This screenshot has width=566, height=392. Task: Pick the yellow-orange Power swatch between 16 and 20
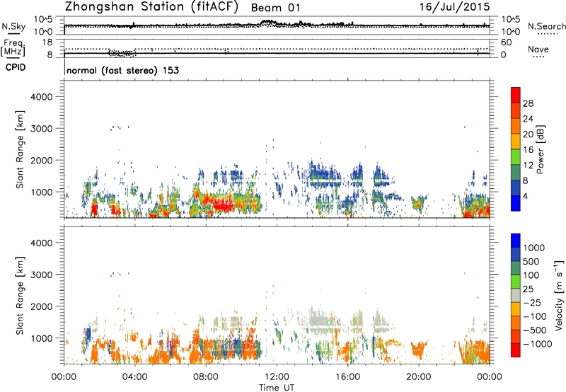pos(516,142)
